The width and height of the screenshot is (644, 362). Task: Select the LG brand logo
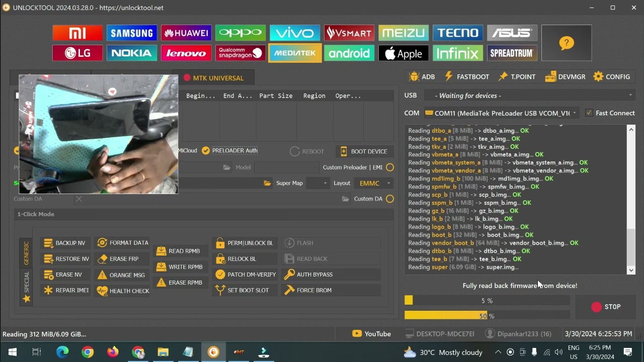tap(77, 53)
